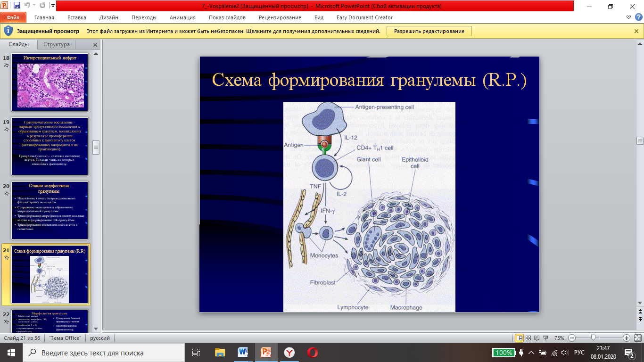Click thumbnail pane scroll up arrow
This screenshot has height=362, width=644.
97,54
